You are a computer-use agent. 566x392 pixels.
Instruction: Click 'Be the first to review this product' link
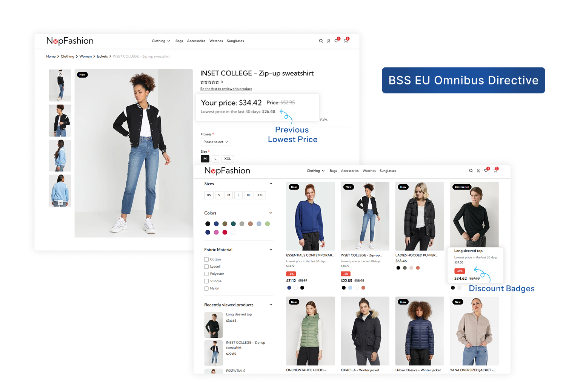226,89
